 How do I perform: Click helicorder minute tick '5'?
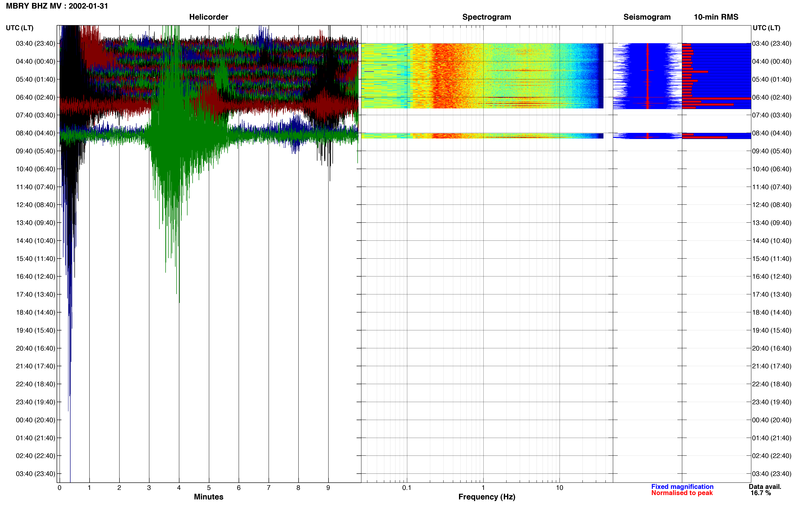pos(209,488)
